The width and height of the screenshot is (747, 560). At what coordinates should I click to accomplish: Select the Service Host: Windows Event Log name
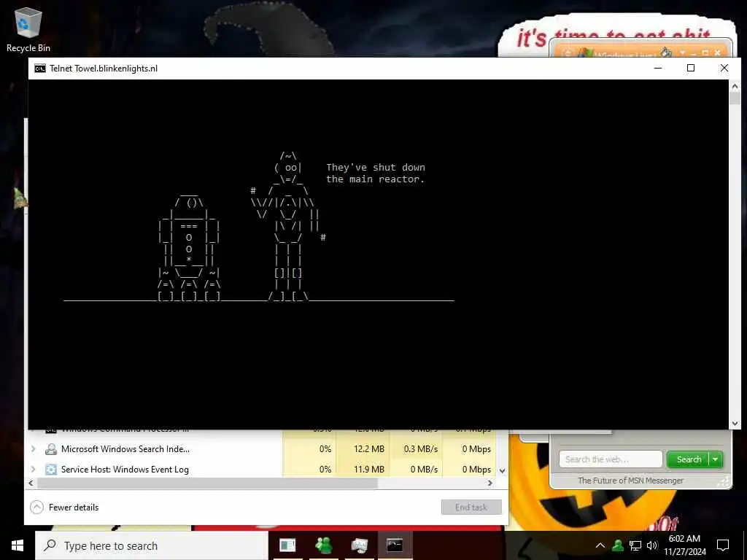coord(125,470)
